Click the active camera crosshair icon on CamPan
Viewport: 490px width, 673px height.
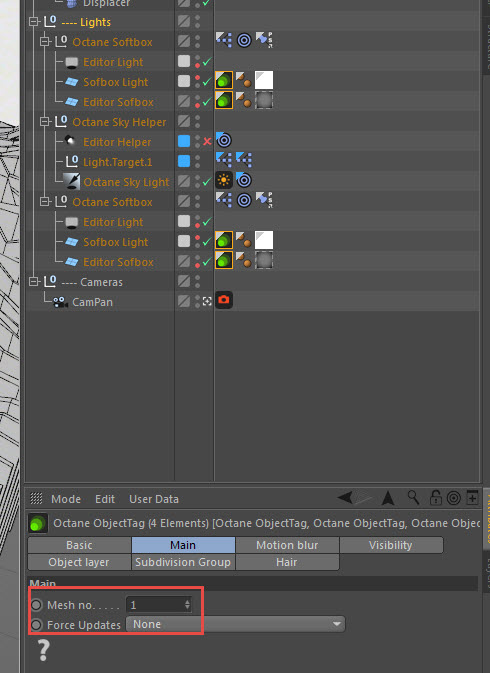207,301
